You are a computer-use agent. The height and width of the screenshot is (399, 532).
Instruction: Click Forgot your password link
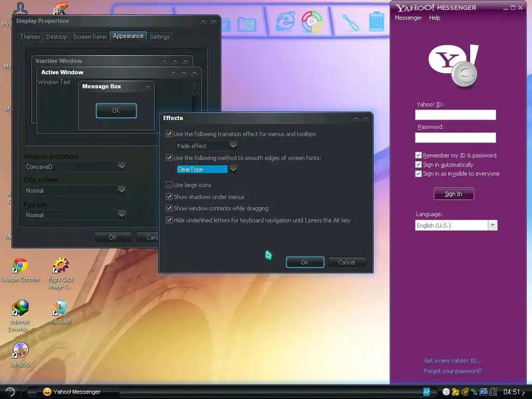tap(453, 371)
